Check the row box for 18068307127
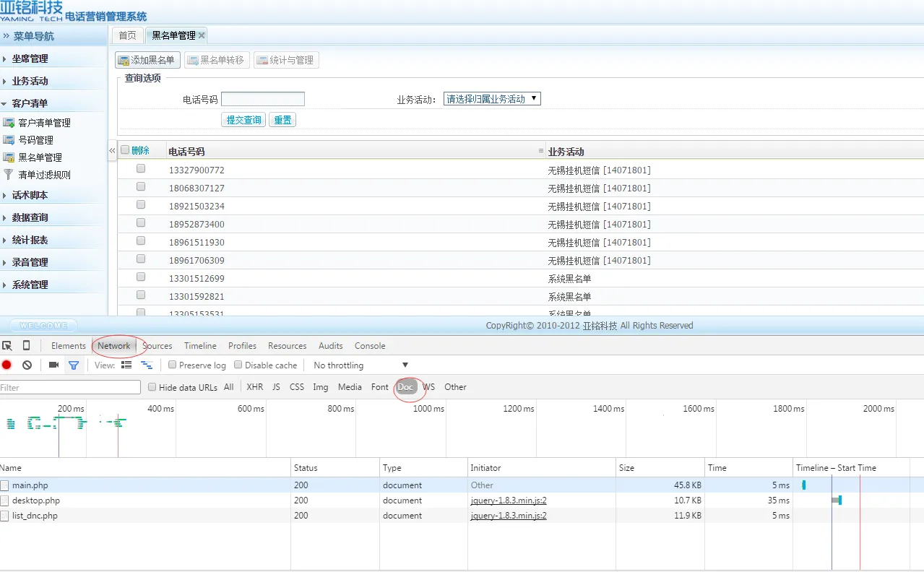Image resolution: width=924 pixels, height=572 pixels. click(141, 186)
